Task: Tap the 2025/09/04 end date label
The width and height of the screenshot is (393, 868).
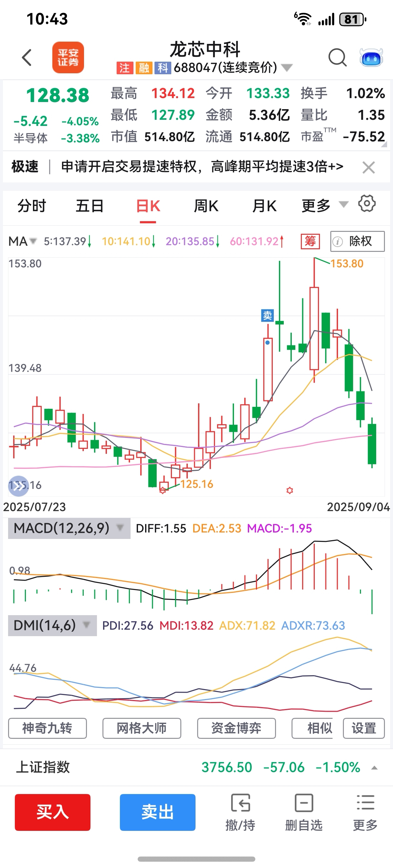Action: 358,507
